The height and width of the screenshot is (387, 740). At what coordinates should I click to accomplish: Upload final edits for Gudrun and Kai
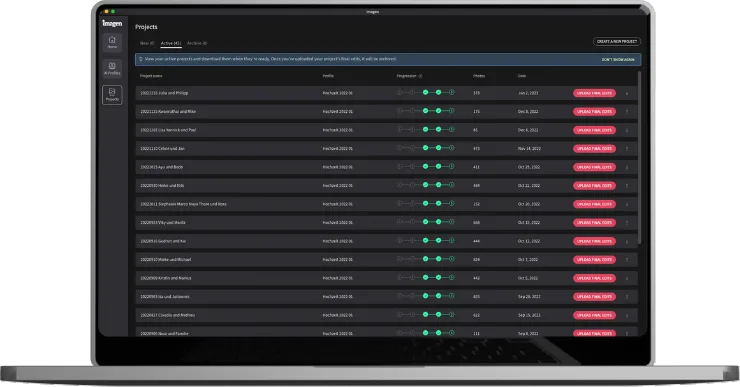click(x=594, y=241)
